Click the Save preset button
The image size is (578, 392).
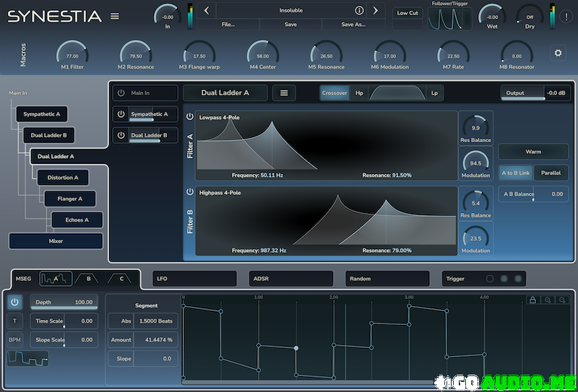coord(291,25)
